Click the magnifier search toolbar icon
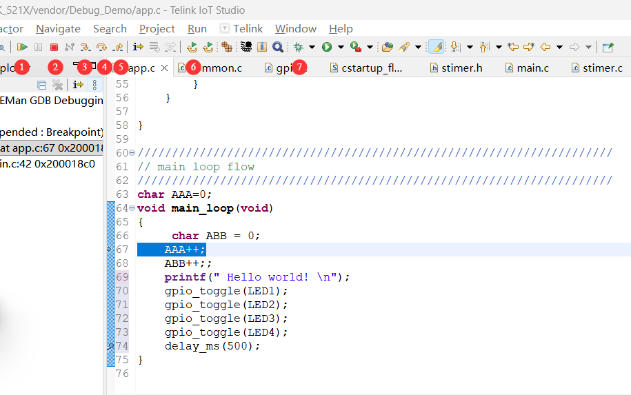 coord(278,47)
